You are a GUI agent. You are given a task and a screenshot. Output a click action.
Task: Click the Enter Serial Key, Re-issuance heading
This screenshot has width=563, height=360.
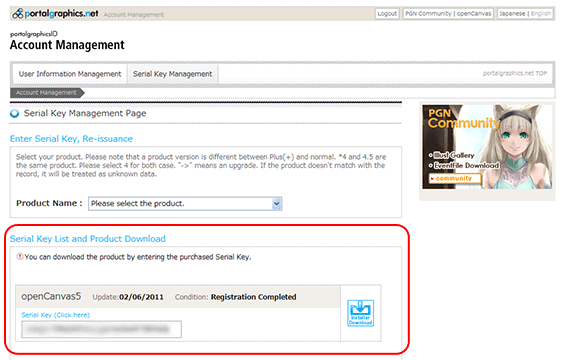pyautogui.click(x=71, y=139)
